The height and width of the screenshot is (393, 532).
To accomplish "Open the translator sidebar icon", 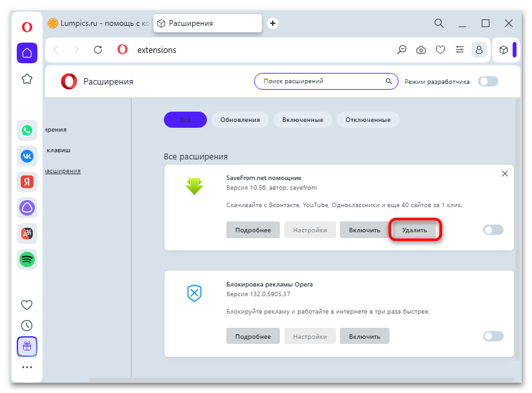I will click(27, 234).
